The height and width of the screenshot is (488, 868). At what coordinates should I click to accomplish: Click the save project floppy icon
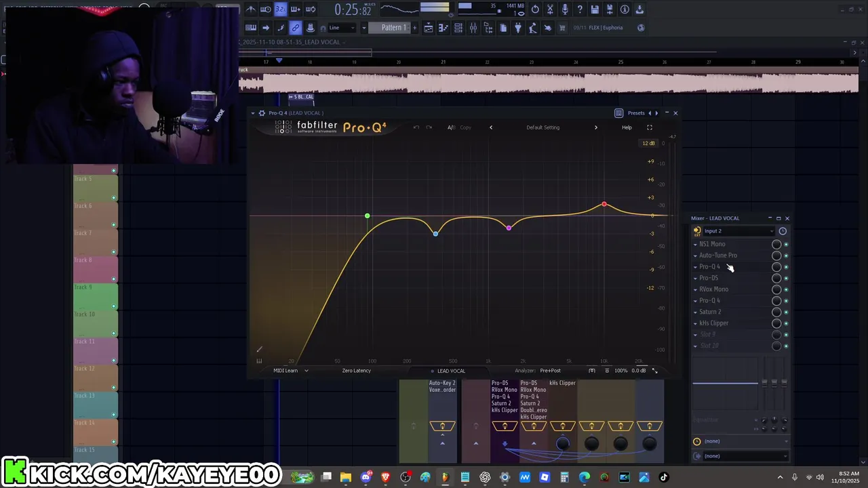point(595,9)
